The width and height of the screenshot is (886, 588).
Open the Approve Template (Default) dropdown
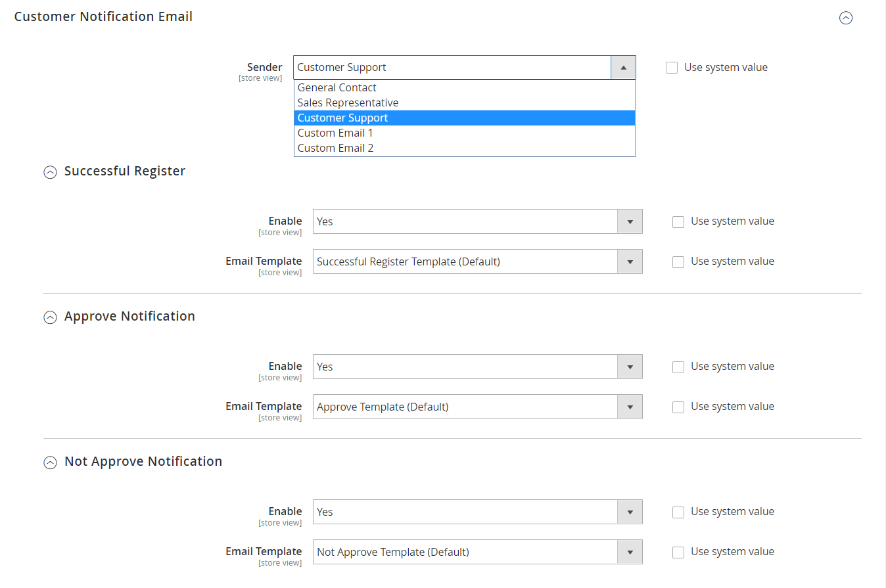pyautogui.click(x=477, y=407)
